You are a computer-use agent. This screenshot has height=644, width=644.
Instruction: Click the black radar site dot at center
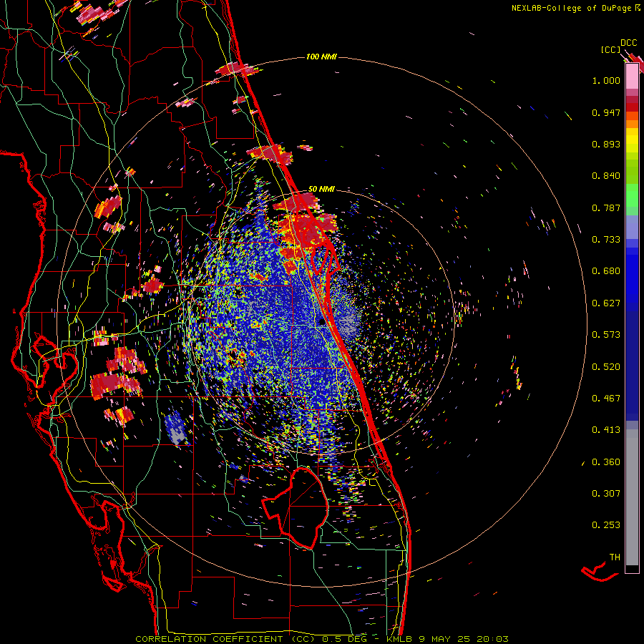322,322
